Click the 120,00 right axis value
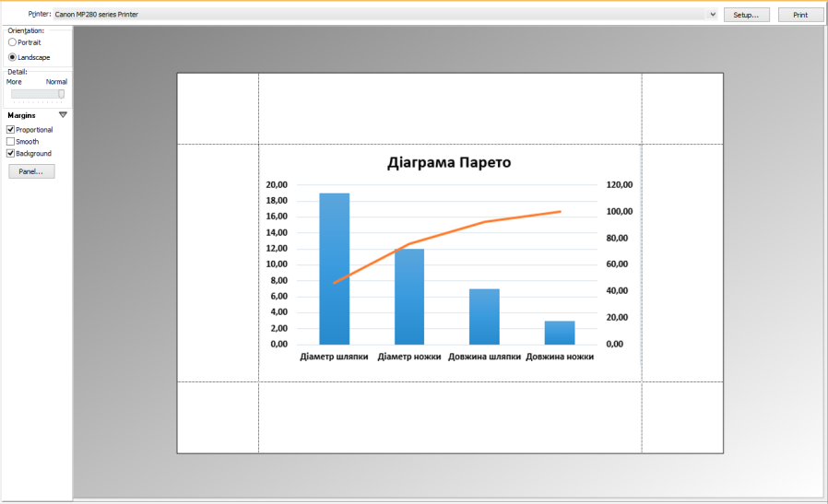Viewport: 828px width, 504px height. pyautogui.click(x=620, y=184)
